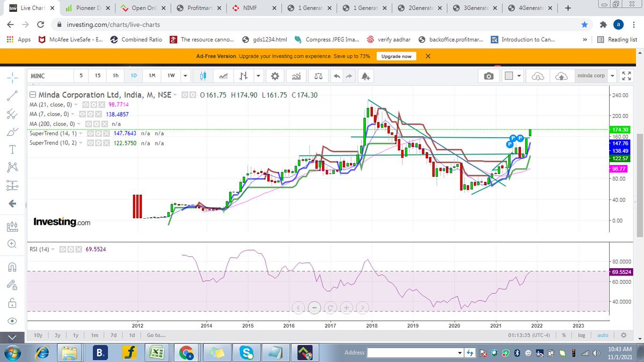
Task: Open the chart properties gear
Action: pyautogui.click(x=275, y=76)
